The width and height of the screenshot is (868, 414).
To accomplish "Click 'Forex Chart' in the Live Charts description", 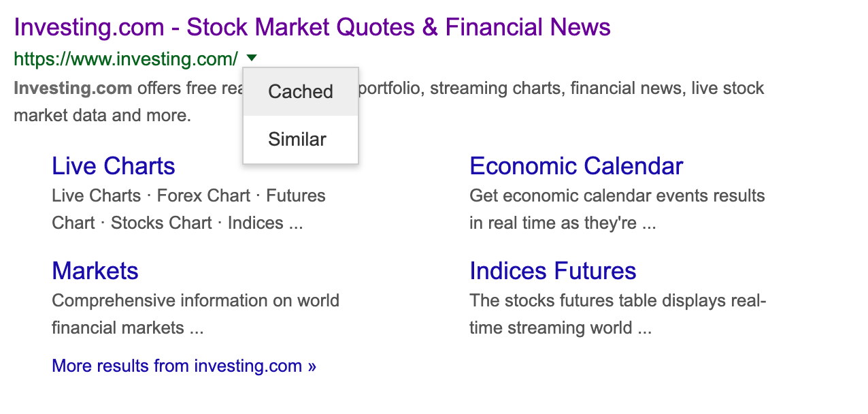I will (x=203, y=196).
